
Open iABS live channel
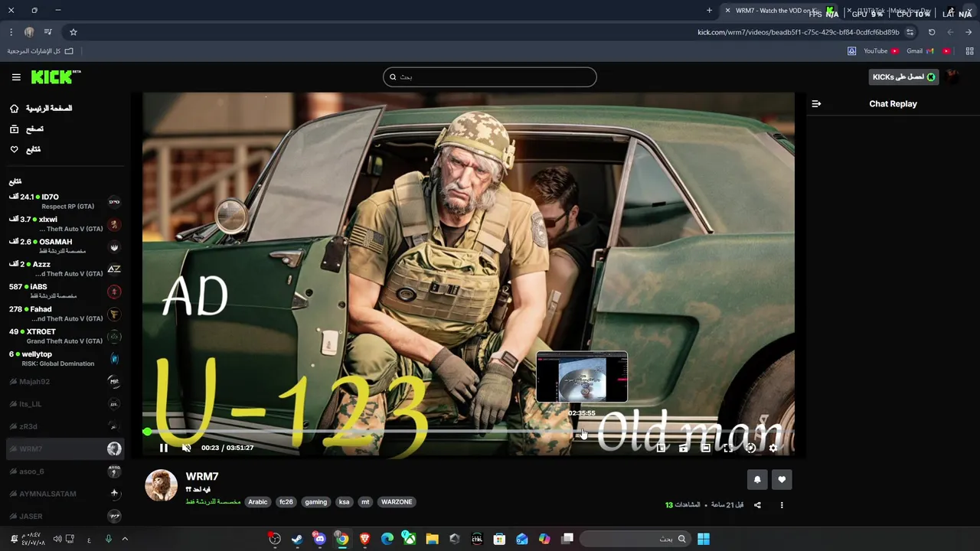pyautogui.click(x=64, y=291)
